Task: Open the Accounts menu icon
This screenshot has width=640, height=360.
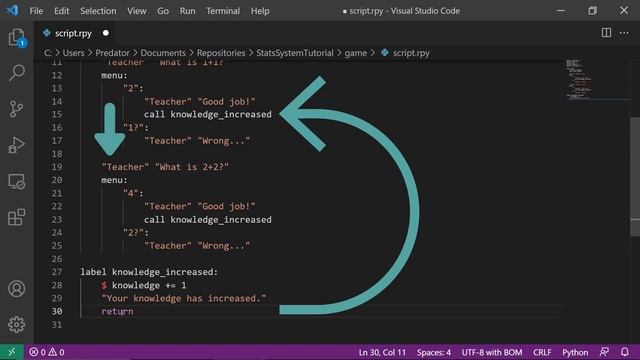Action: click(16, 289)
